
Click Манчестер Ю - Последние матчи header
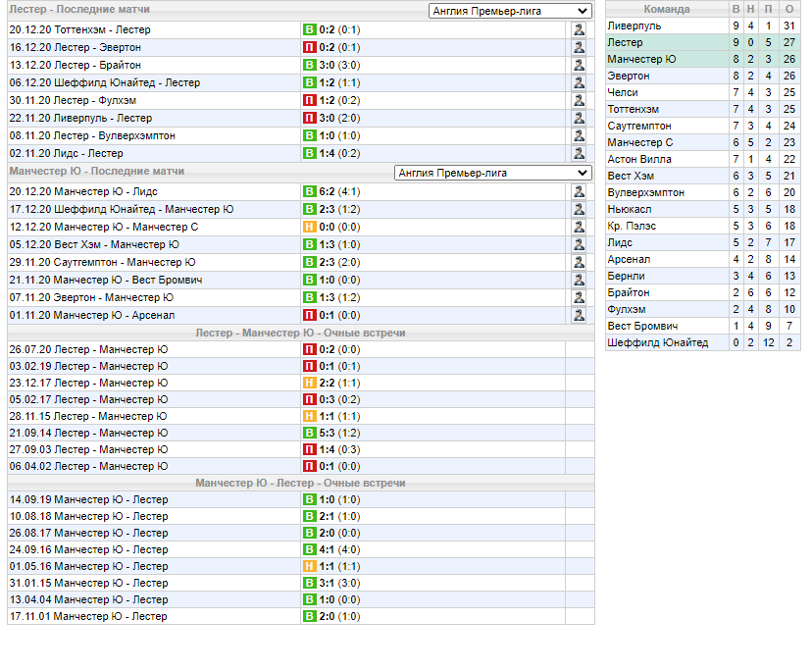[96, 171]
